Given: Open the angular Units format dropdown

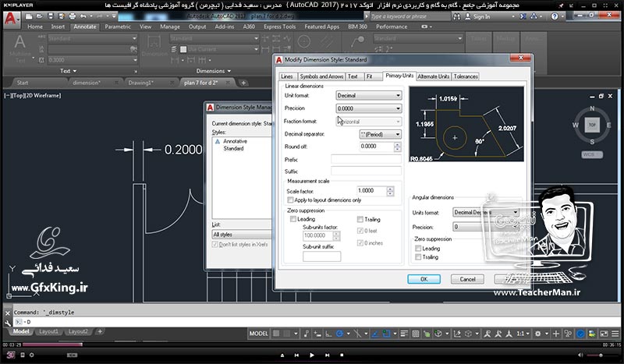Looking at the screenshot, I should coord(485,213).
